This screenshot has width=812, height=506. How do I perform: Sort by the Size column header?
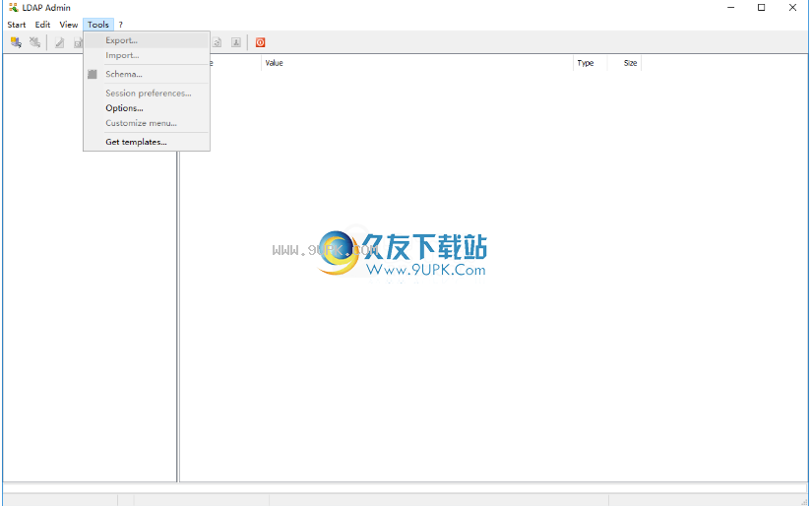click(624, 63)
